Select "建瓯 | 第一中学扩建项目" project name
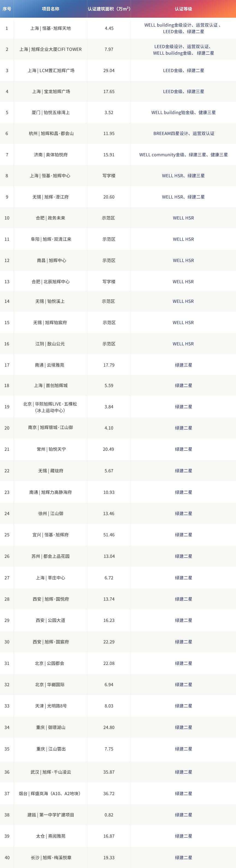This screenshot has width=236, height=868. pos(51,815)
